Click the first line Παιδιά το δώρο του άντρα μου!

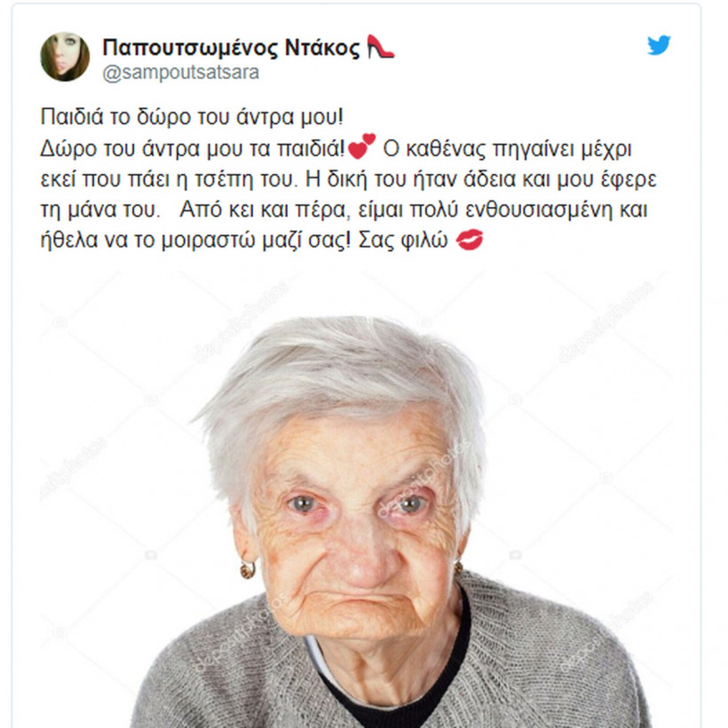192,117
